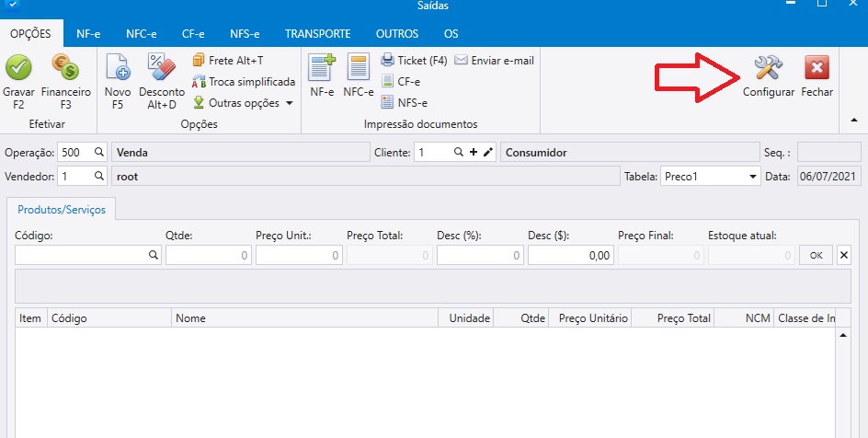
Task: Choose Frete Alt+T option
Action: click(x=228, y=61)
